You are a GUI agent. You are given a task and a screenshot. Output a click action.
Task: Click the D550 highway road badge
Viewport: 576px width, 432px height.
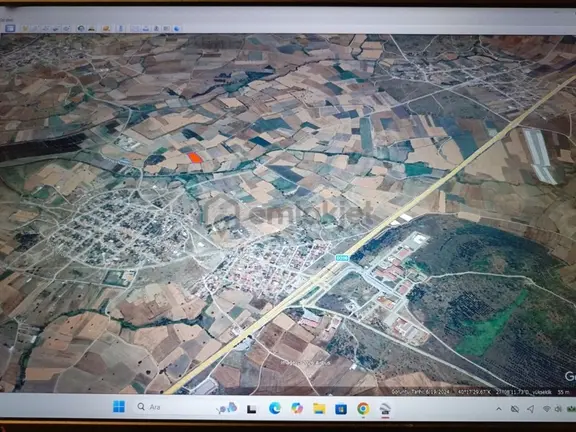[x=342, y=258]
